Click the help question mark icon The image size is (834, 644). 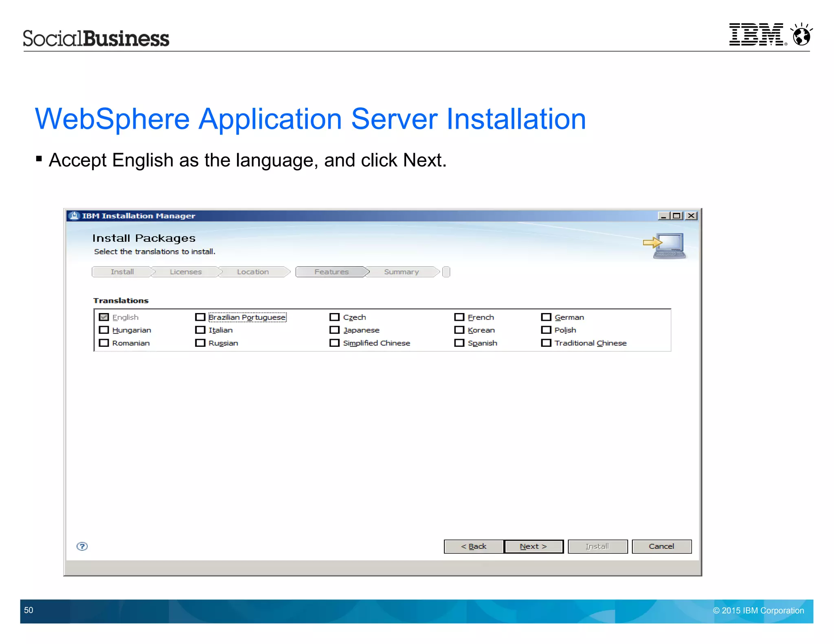point(82,546)
